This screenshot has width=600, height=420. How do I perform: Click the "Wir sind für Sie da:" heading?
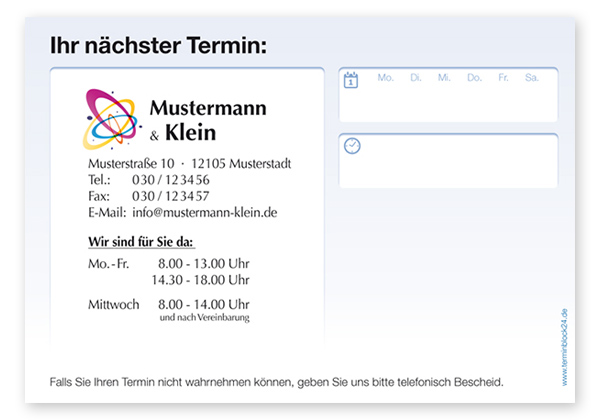coord(141,242)
